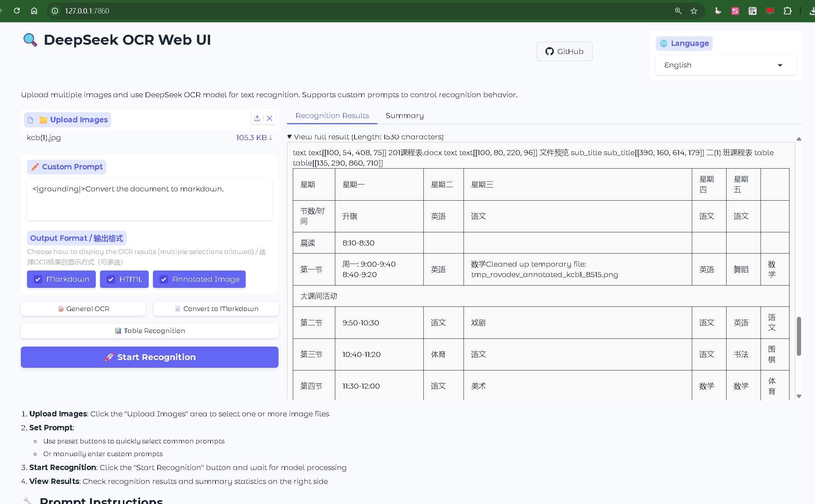The height and width of the screenshot is (504, 815).
Task: Switch to the Summary tab
Action: click(404, 116)
